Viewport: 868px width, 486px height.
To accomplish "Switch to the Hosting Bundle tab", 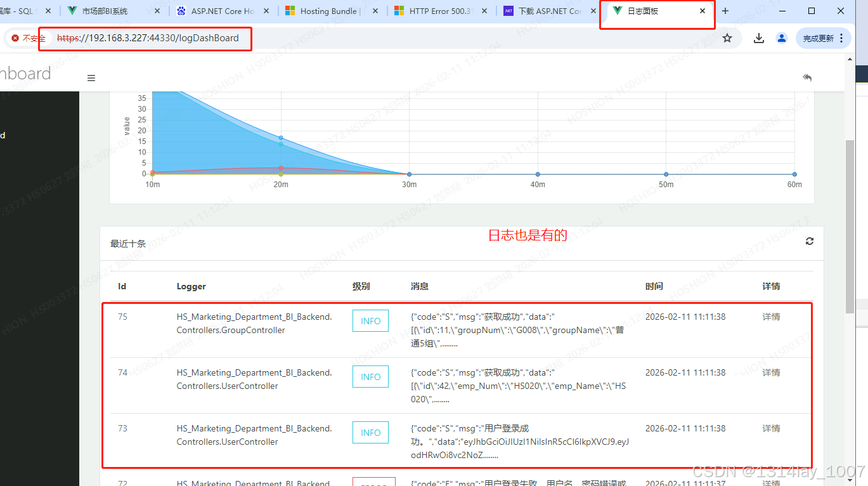I will click(x=330, y=11).
